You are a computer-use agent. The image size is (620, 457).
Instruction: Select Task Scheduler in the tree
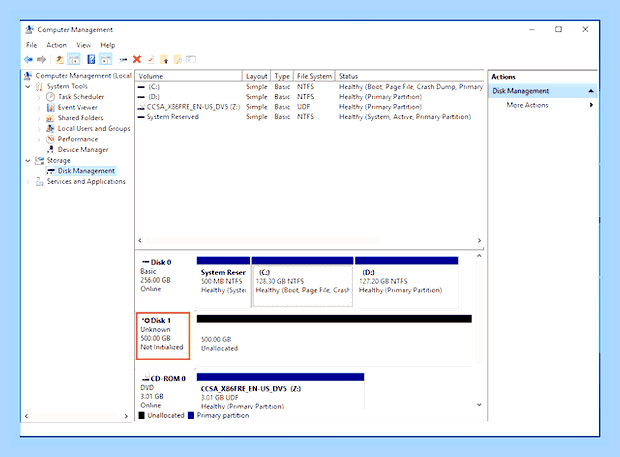(81, 97)
